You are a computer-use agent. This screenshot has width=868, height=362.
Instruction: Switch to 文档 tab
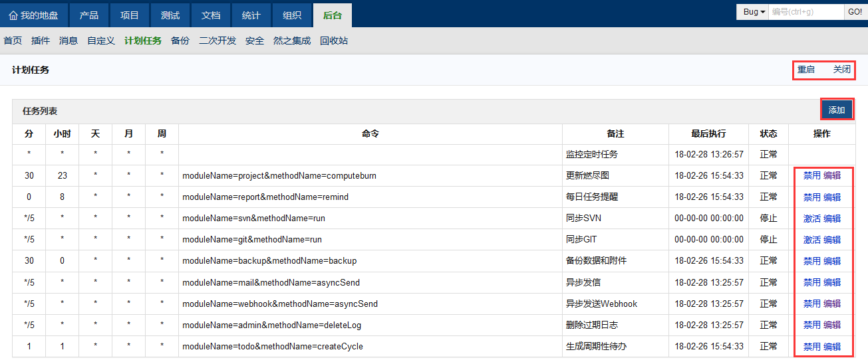tap(211, 15)
